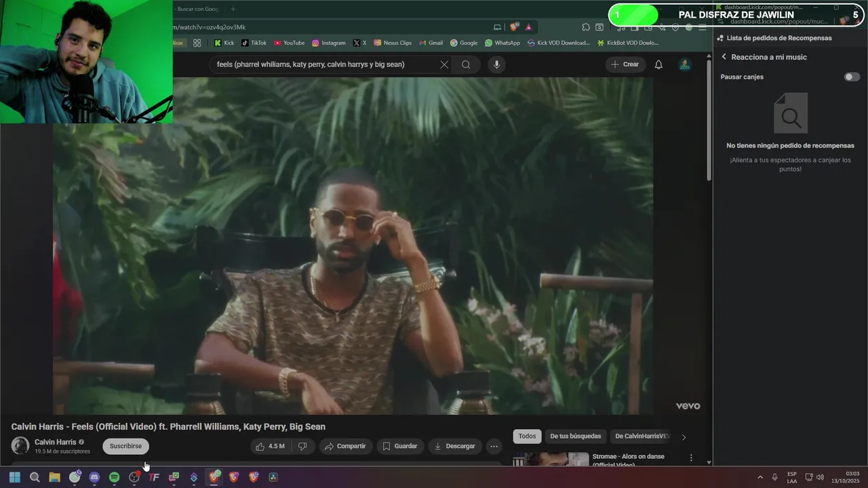Clear the YouTube search box with X
The height and width of the screenshot is (488, 868).
click(444, 64)
